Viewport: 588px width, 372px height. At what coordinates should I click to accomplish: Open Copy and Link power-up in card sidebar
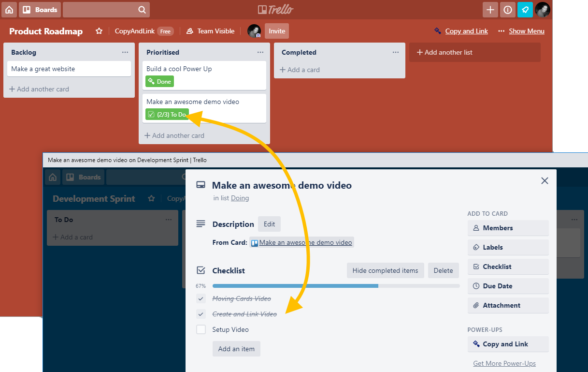508,344
